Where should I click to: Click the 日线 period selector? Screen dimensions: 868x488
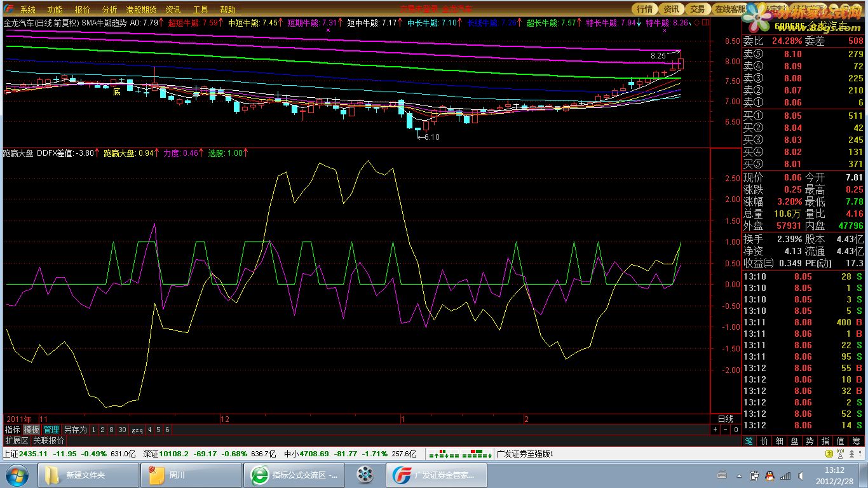[725, 419]
